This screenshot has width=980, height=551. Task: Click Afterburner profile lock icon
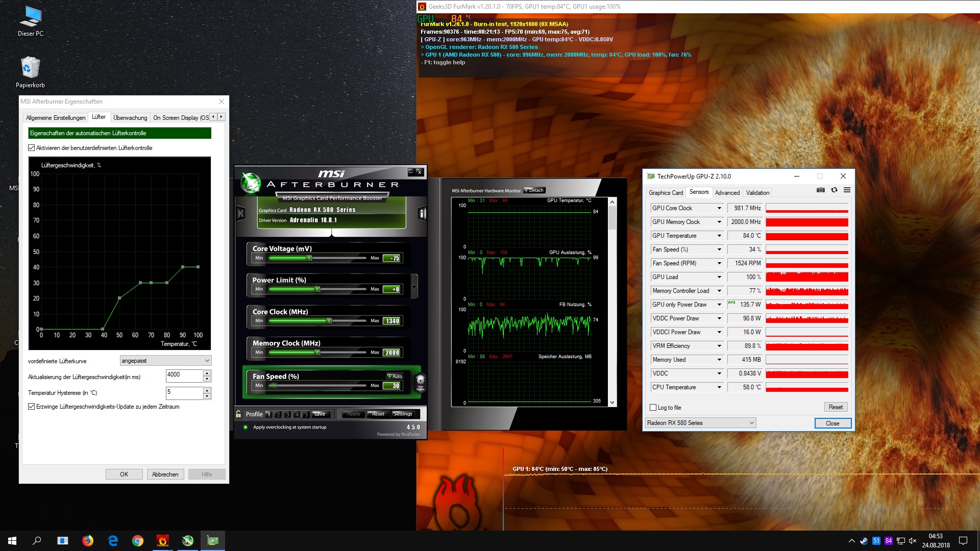pos(238,414)
